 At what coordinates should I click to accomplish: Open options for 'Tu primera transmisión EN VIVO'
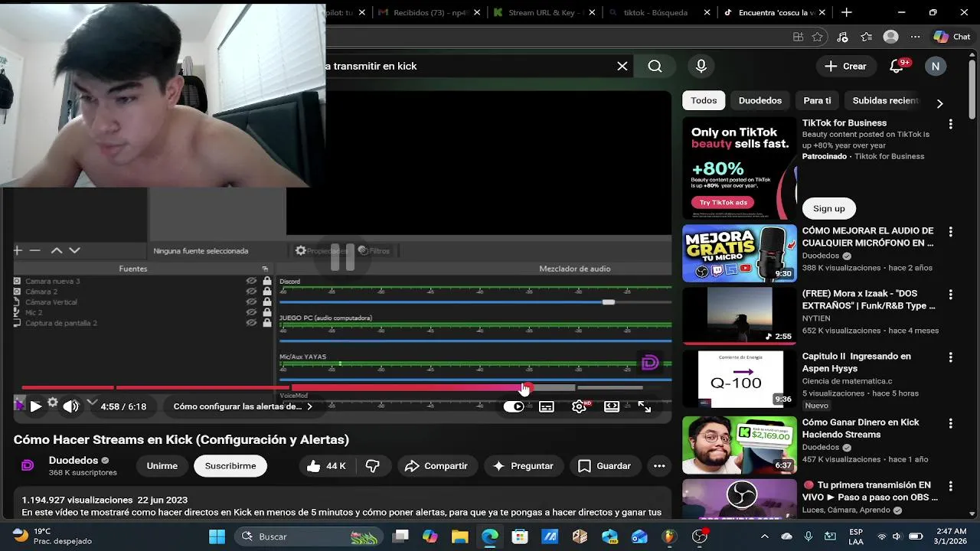click(x=950, y=486)
